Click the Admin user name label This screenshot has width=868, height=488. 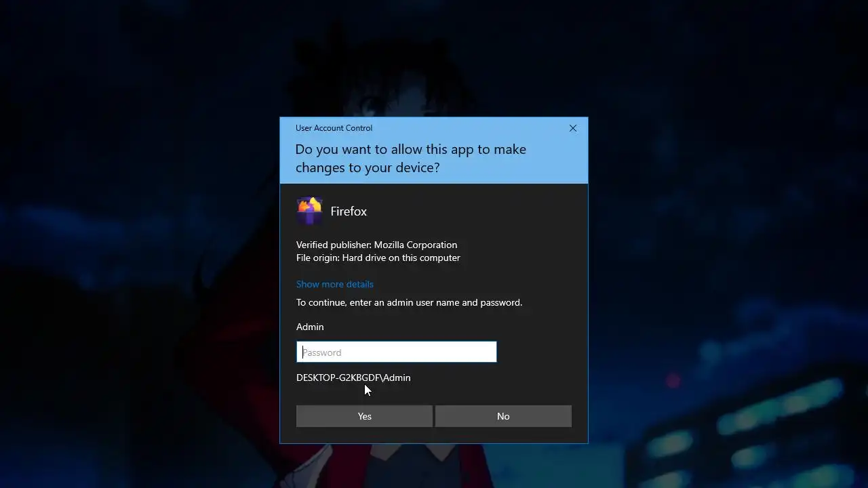click(310, 327)
